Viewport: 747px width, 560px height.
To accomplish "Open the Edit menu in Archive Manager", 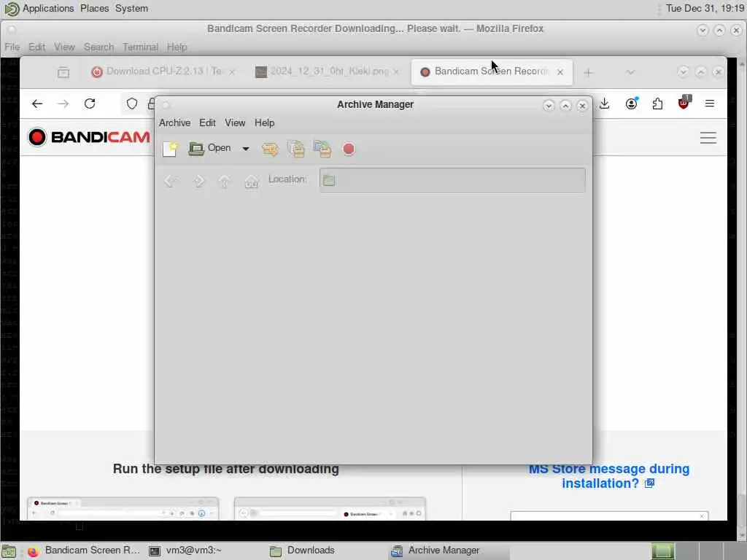I will pos(207,122).
